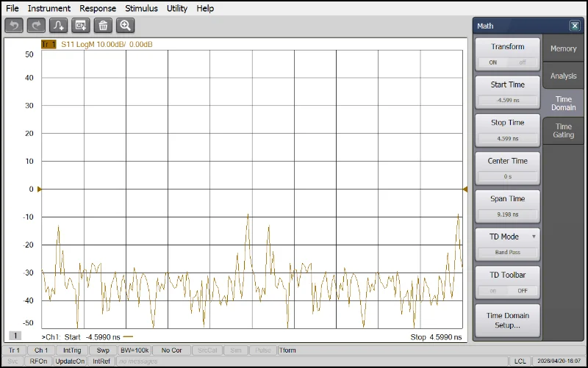The width and height of the screenshot is (588, 368).
Task: Toggle the TD Toolbar on/OFF switch
Action: pos(507,290)
